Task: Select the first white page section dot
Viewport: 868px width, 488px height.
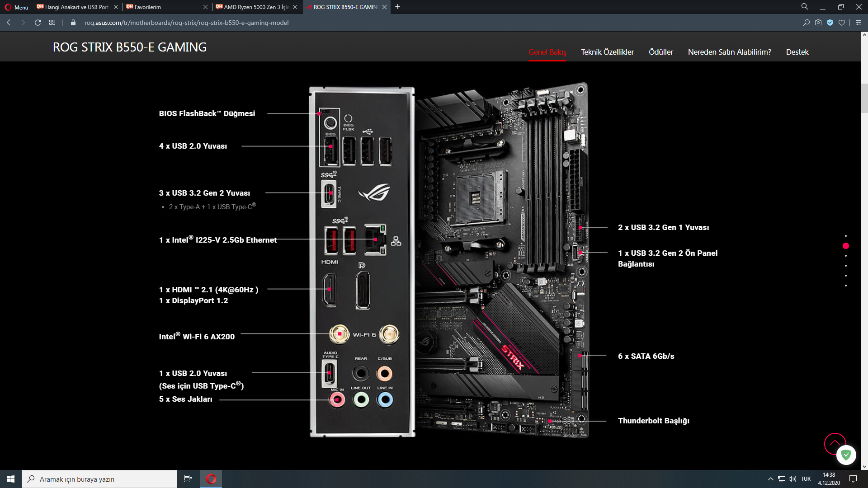Action: (846, 236)
